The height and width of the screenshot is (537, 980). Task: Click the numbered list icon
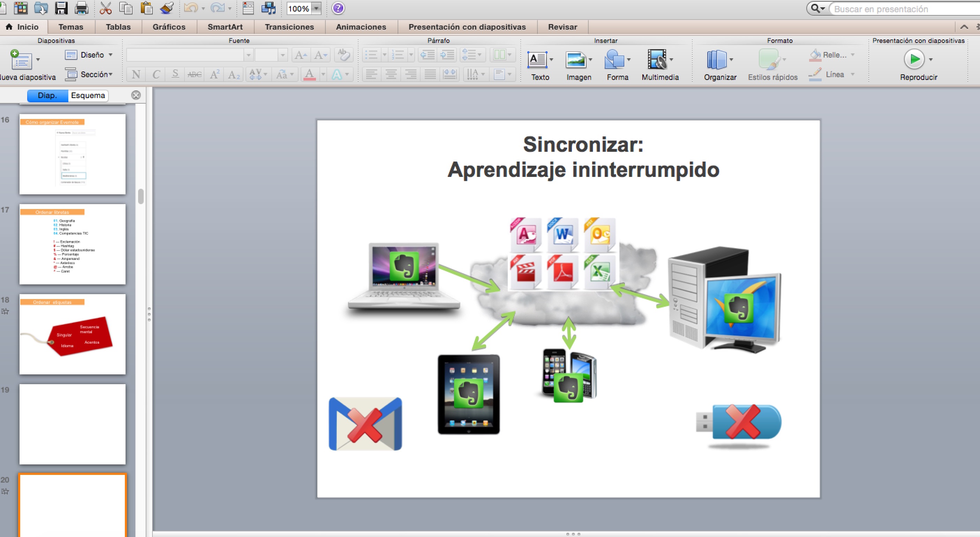click(x=398, y=55)
